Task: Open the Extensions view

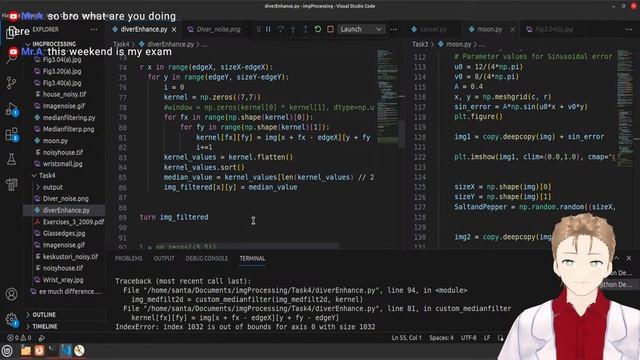Action: pyautogui.click(x=11, y=134)
